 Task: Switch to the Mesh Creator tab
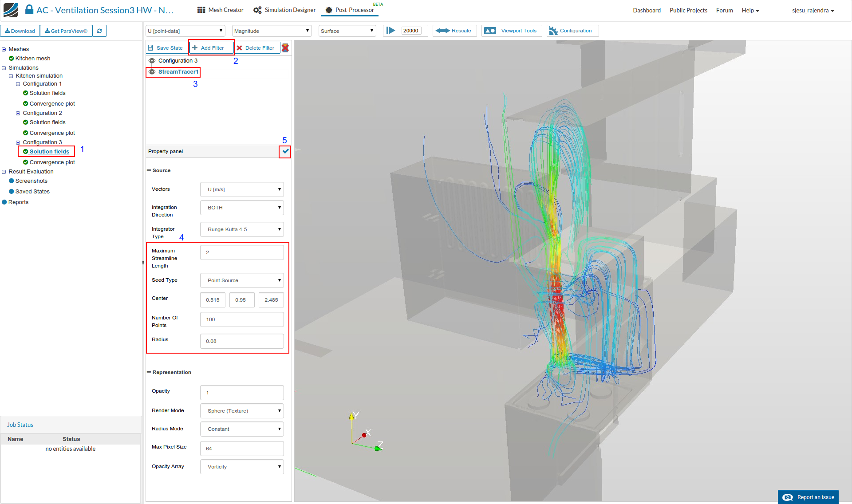tap(221, 10)
